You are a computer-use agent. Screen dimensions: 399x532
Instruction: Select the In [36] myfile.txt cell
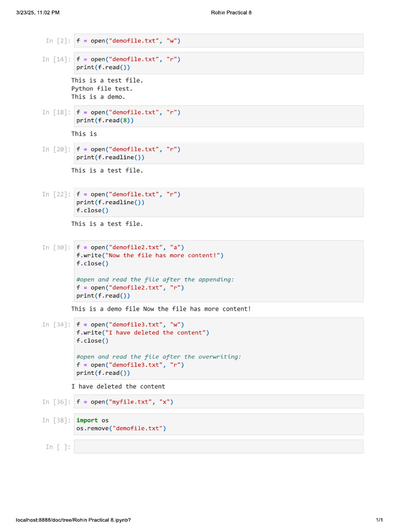219,402
